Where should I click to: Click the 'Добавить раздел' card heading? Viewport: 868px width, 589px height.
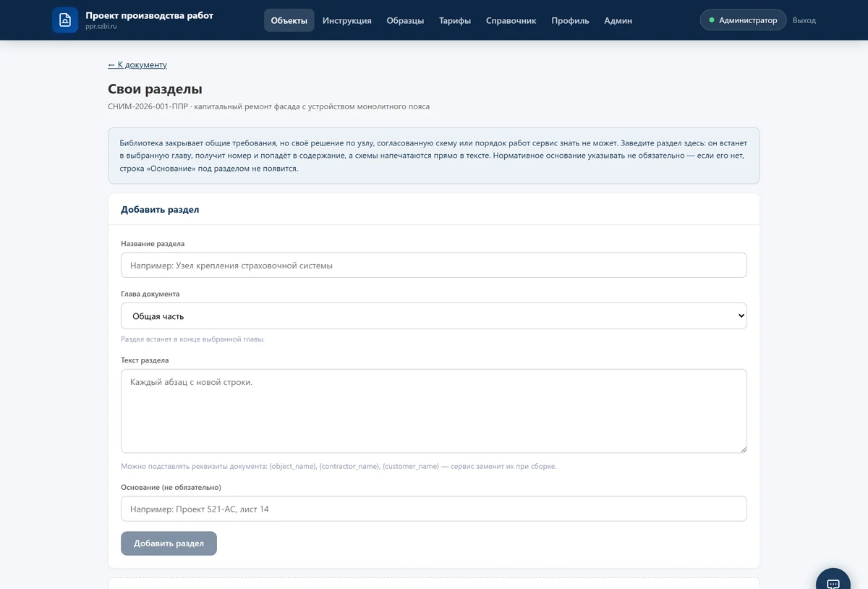pos(160,210)
